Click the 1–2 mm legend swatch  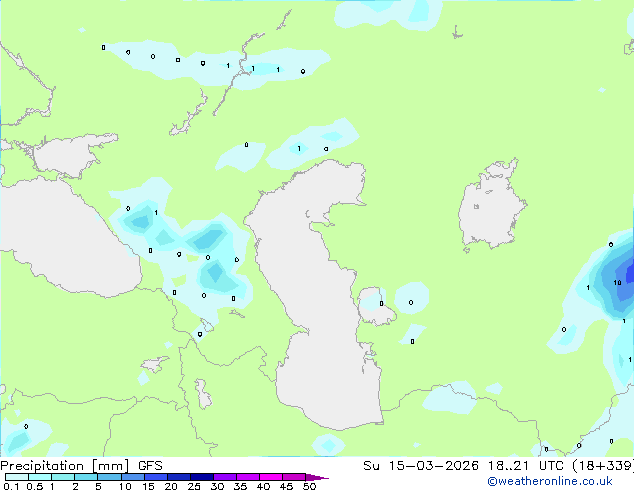(63, 477)
